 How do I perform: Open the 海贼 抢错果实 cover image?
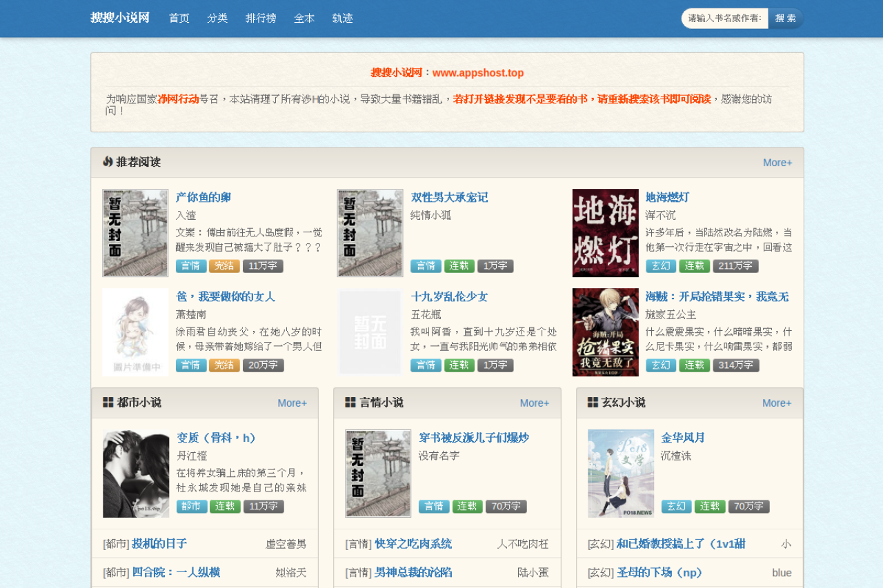(605, 332)
